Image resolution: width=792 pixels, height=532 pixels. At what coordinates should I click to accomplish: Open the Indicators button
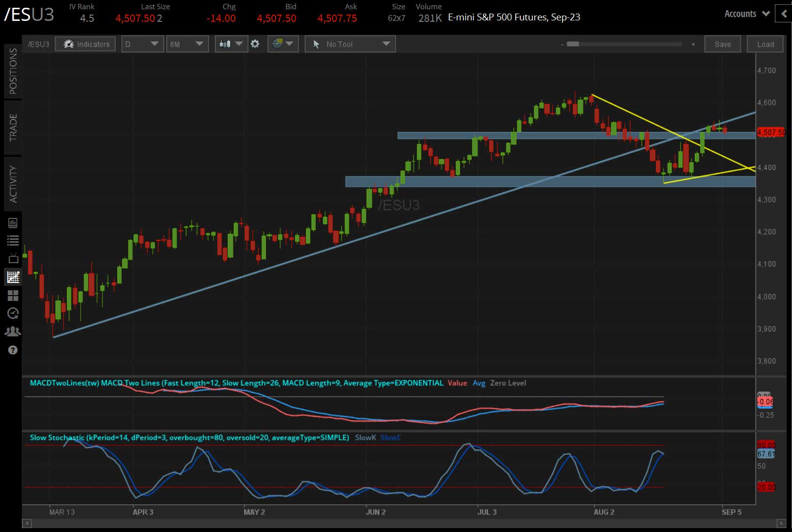[85, 44]
